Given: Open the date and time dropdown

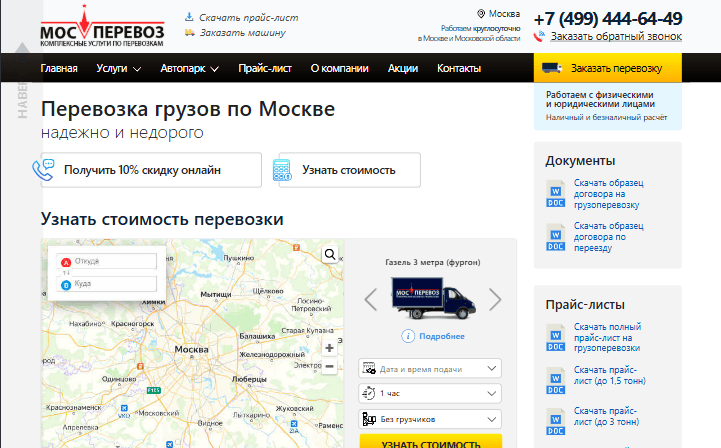Looking at the screenshot, I should (x=430, y=369).
